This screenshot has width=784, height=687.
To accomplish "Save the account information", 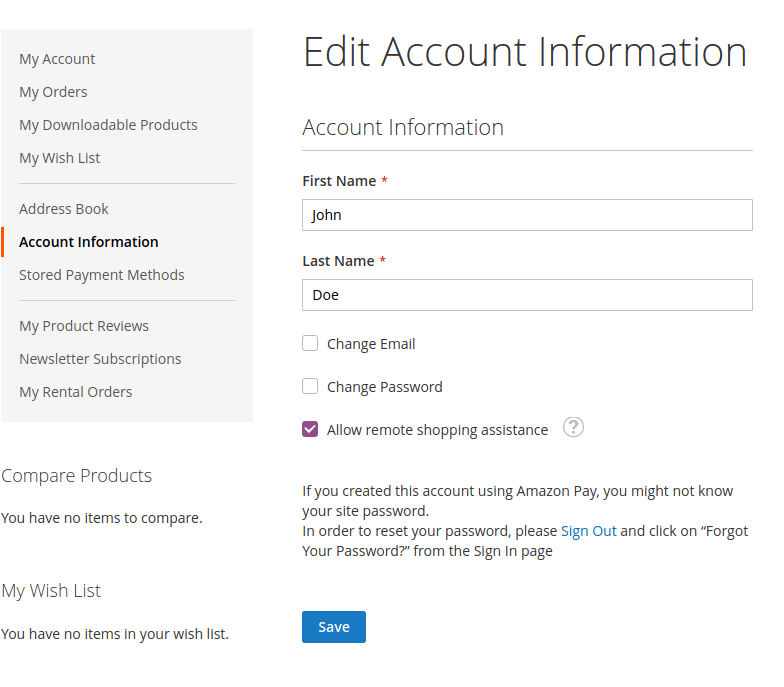I will pyautogui.click(x=334, y=627).
